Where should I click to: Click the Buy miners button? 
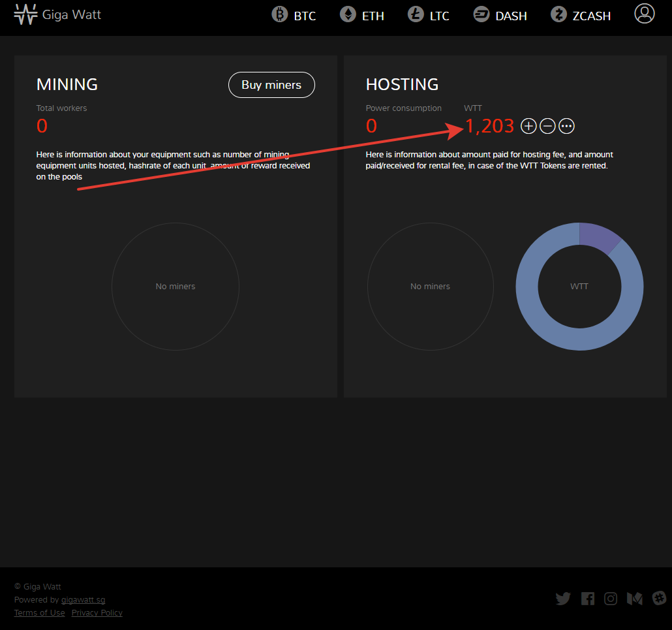271,85
